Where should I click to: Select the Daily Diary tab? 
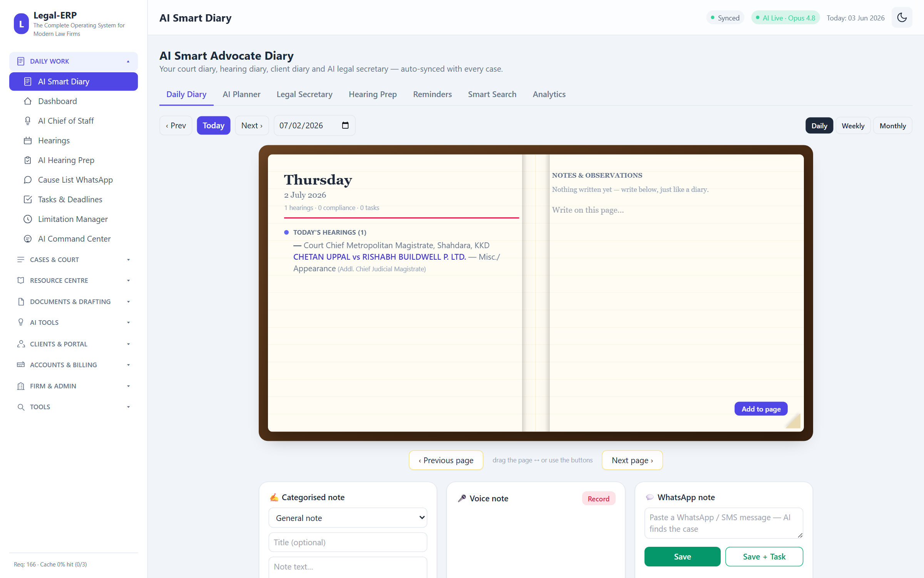click(x=186, y=94)
